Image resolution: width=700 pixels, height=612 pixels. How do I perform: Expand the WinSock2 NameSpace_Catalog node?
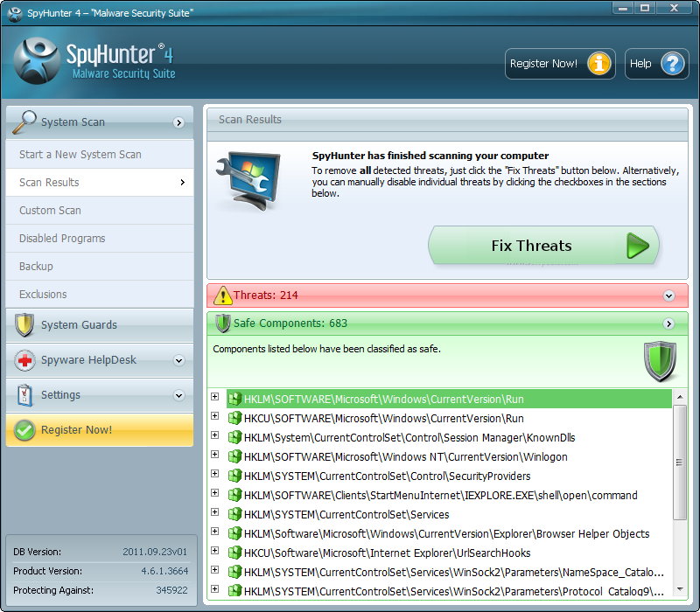pyautogui.click(x=214, y=569)
